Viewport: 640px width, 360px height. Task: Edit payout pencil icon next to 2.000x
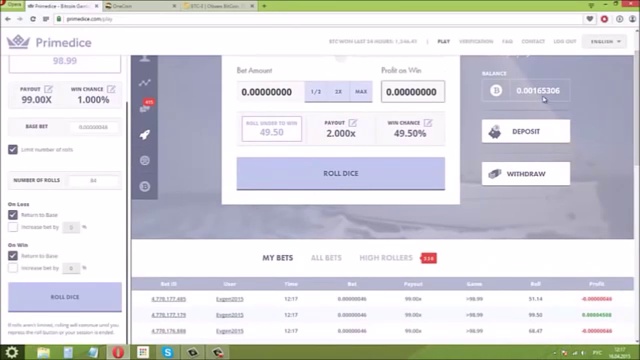[353, 122]
